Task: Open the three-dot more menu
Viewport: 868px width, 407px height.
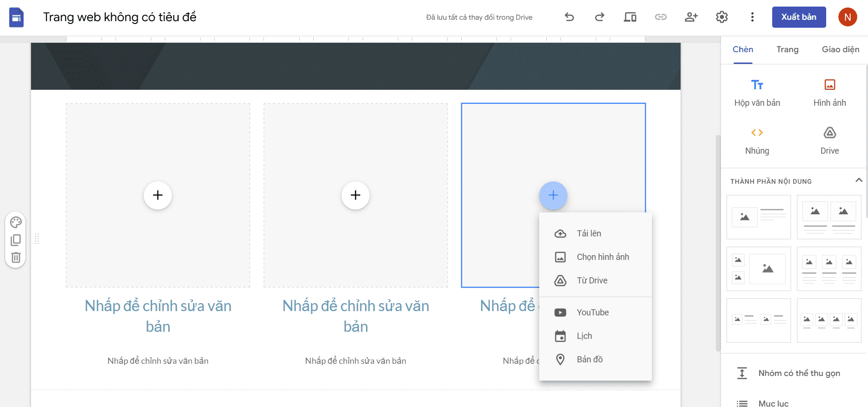Action: pyautogui.click(x=752, y=17)
